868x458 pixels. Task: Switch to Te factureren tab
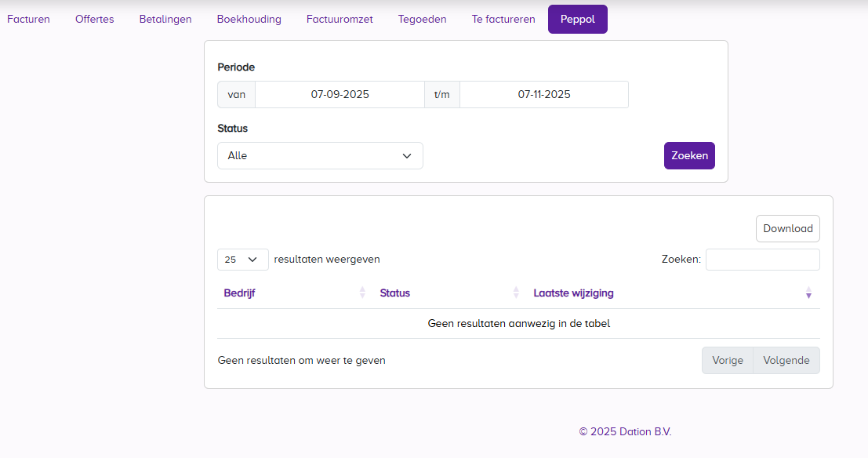coord(503,20)
